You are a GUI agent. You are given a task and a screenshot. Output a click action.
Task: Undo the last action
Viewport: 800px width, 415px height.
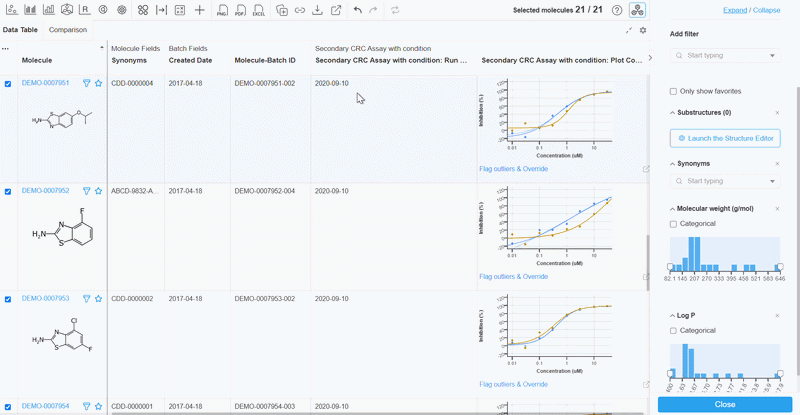point(358,10)
